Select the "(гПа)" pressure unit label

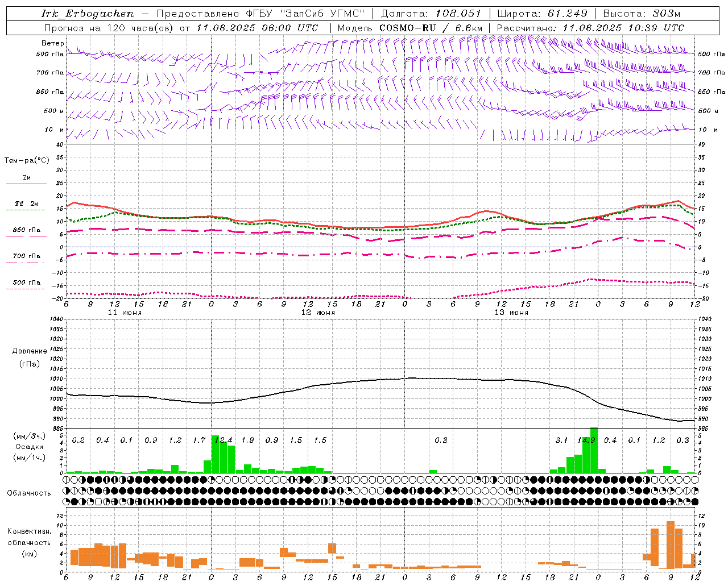coord(30,364)
